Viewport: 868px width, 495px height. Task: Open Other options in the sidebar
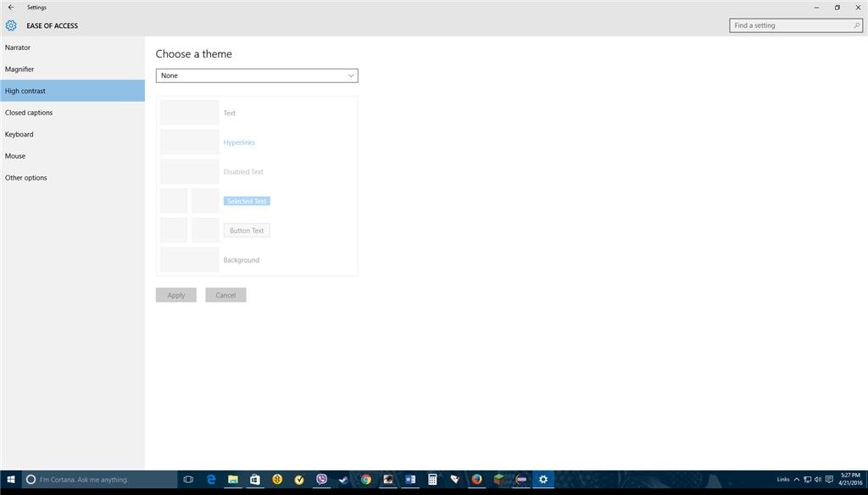click(x=26, y=178)
